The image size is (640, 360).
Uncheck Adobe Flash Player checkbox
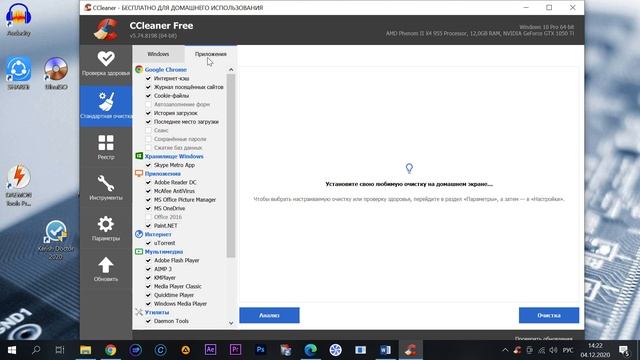tap(148, 260)
